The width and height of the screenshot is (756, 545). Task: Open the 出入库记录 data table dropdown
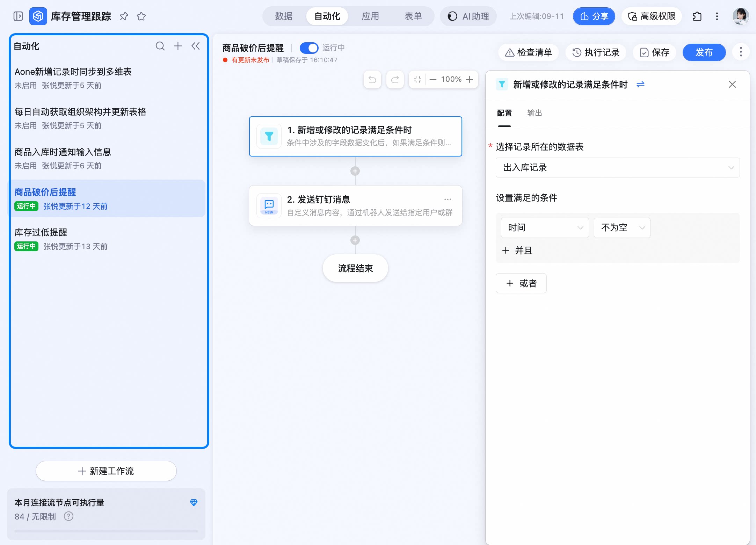pyautogui.click(x=618, y=168)
